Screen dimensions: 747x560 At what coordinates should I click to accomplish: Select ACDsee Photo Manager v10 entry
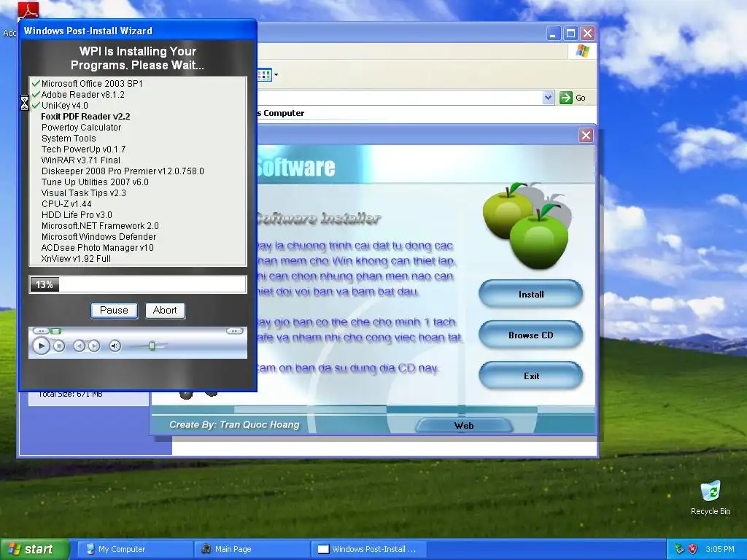[x=97, y=248]
